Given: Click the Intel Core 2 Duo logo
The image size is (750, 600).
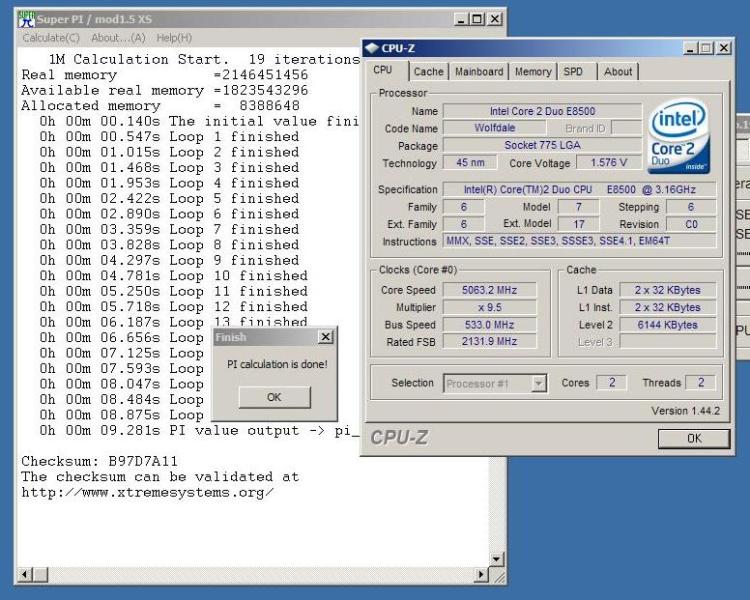Looking at the screenshot, I should coord(679,136).
